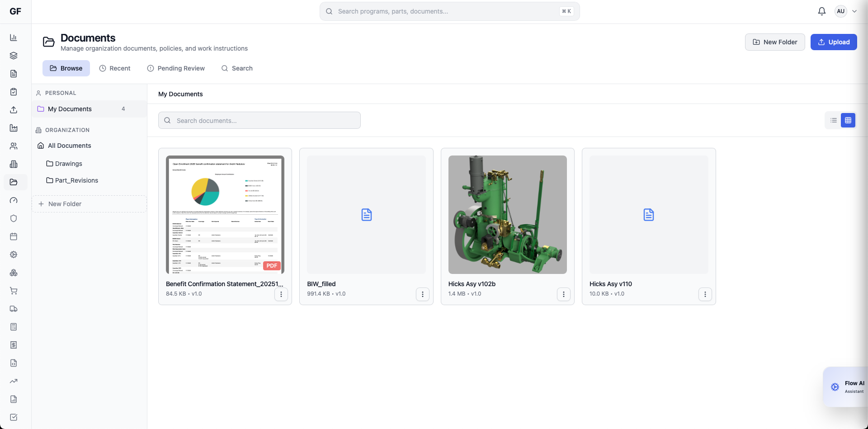Click the shield icon in sidebar
Image resolution: width=868 pixels, height=429 pixels.
click(14, 218)
